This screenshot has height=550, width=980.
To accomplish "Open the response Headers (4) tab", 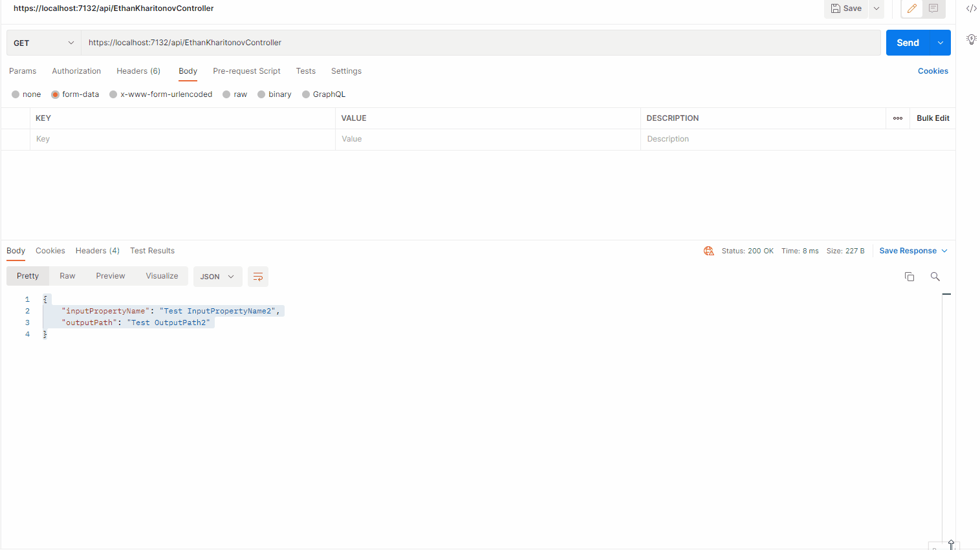I will tap(98, 251).
